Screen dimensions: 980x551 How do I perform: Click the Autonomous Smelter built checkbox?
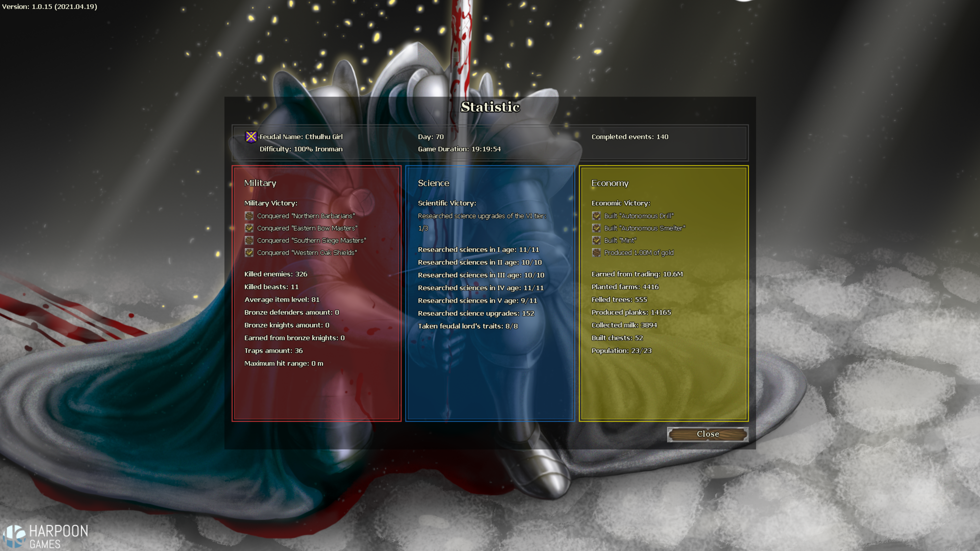(x=596, y=228)
